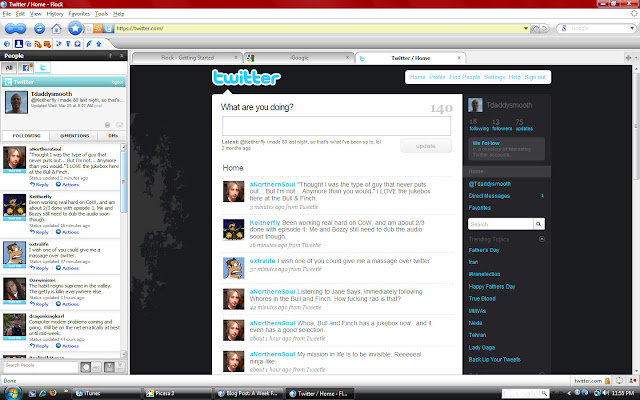Open the search engine dropdown arrow
640x400 pixels.
coord(632,28)
